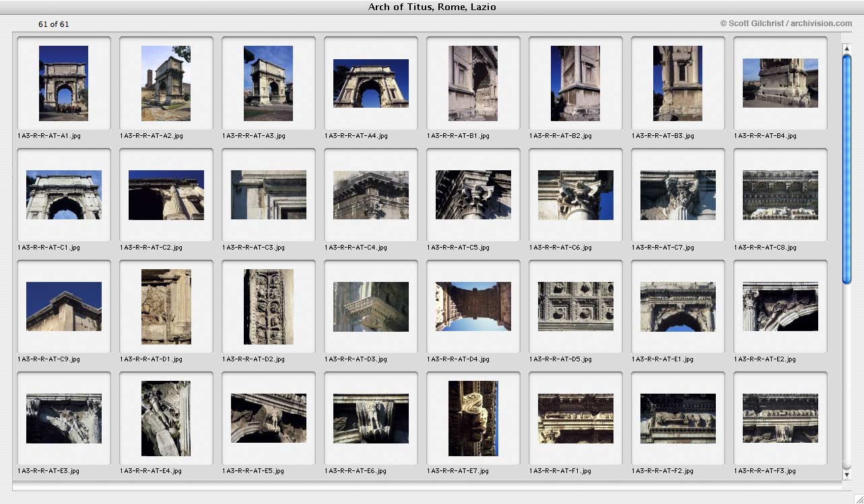Click thumbnail 1A3-R-R-AT-C2.jpg
Image resolution: width=864 pixels, height=504 pixels.
click(x=166, y=195)
